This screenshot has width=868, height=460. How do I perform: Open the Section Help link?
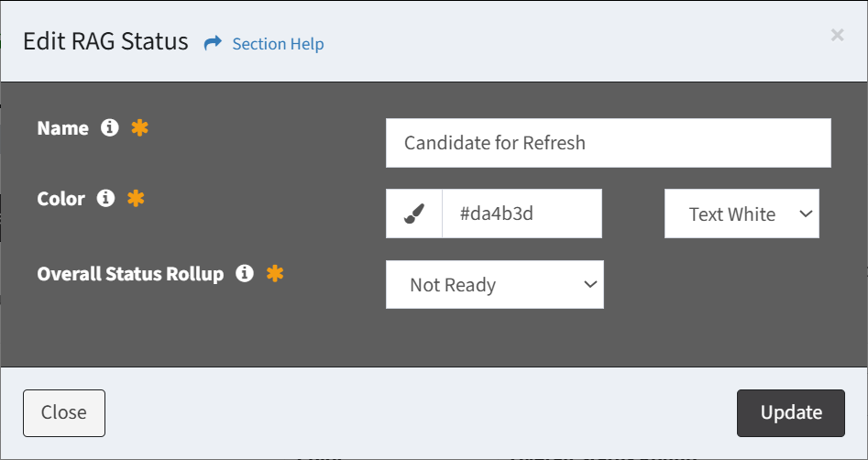tap(278, 44)
